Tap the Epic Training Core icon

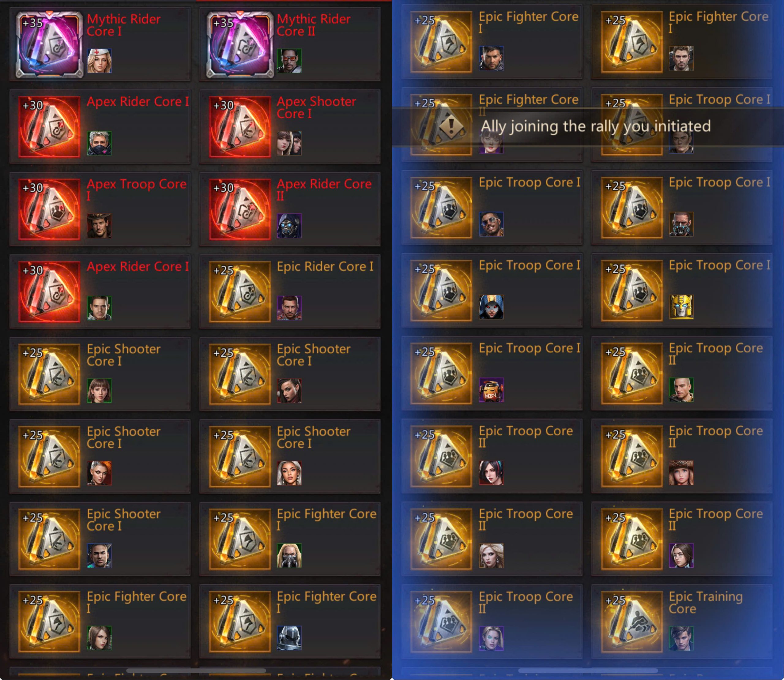[x=632, y=622]
